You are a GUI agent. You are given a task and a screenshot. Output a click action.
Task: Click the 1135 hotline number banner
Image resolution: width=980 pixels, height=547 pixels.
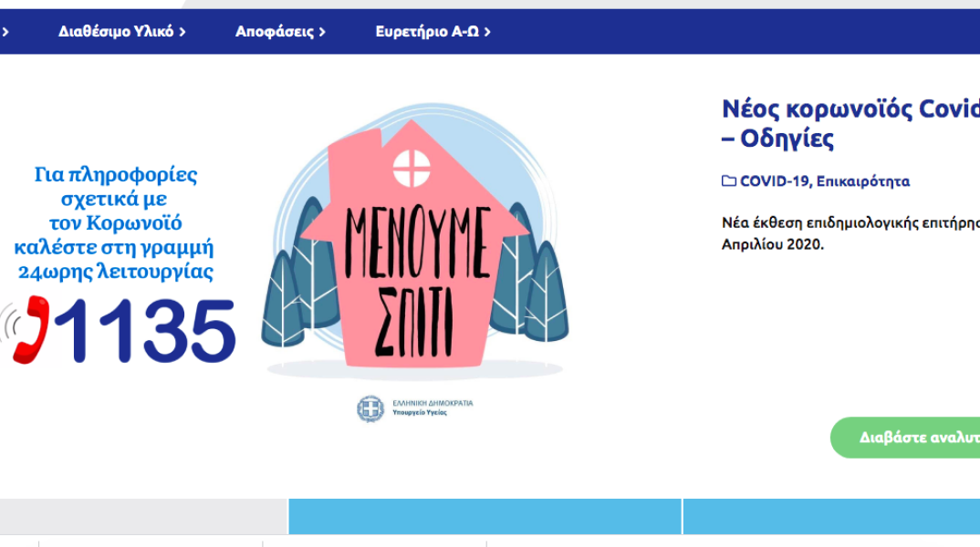pos(119,330)
